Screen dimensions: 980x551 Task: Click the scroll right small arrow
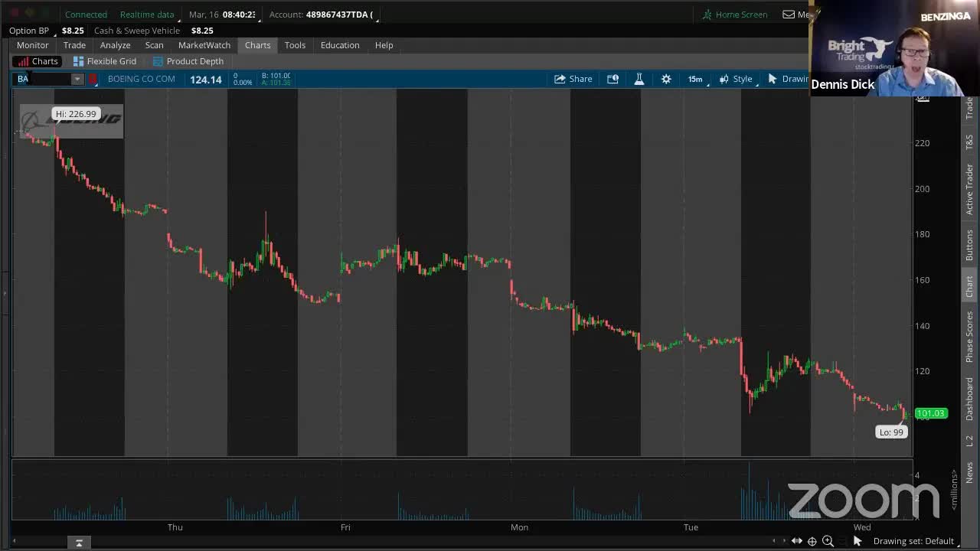click(x=782, y=541)
